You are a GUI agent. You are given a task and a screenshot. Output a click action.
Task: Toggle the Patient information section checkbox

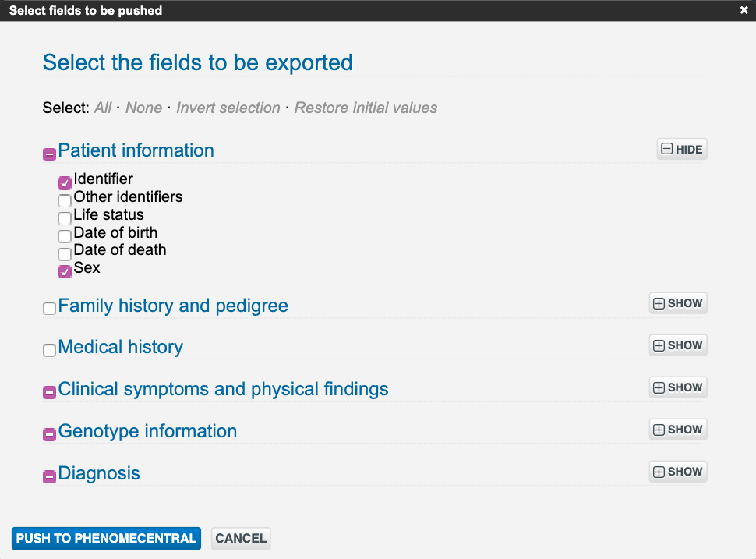tap(49, 154)
